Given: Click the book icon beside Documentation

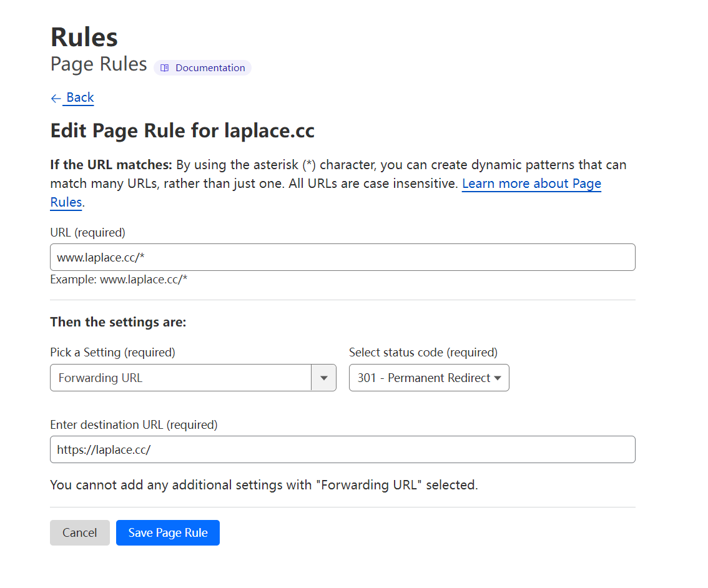Looking at the screenshot, I should pyautogui.click(x=165, y=68).
